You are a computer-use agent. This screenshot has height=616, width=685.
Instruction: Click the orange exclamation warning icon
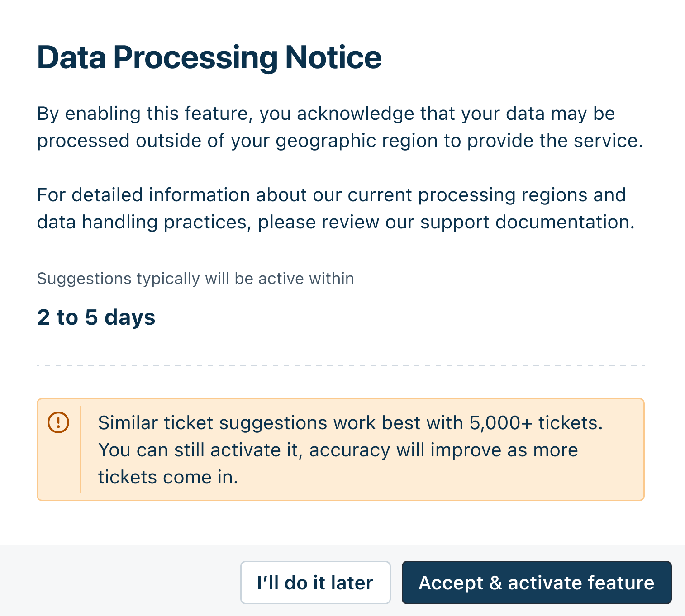[58, 422]
